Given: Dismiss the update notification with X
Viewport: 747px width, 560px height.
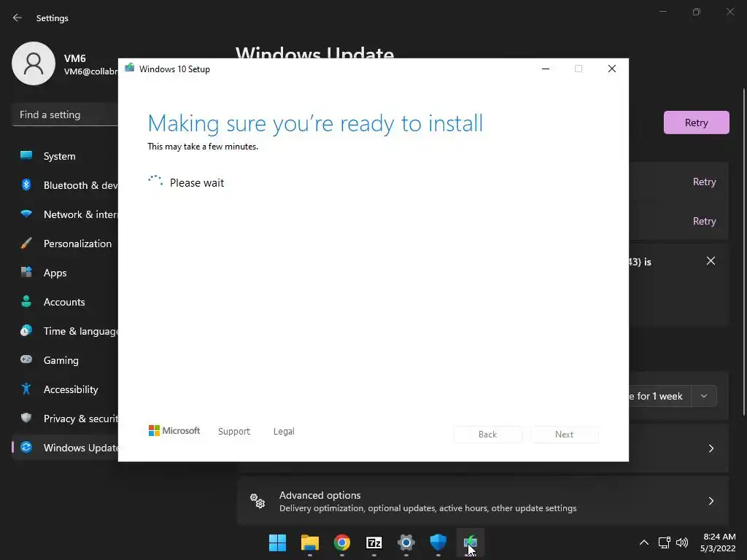Looking at the screenshot, I should click(x=711, y=261).
